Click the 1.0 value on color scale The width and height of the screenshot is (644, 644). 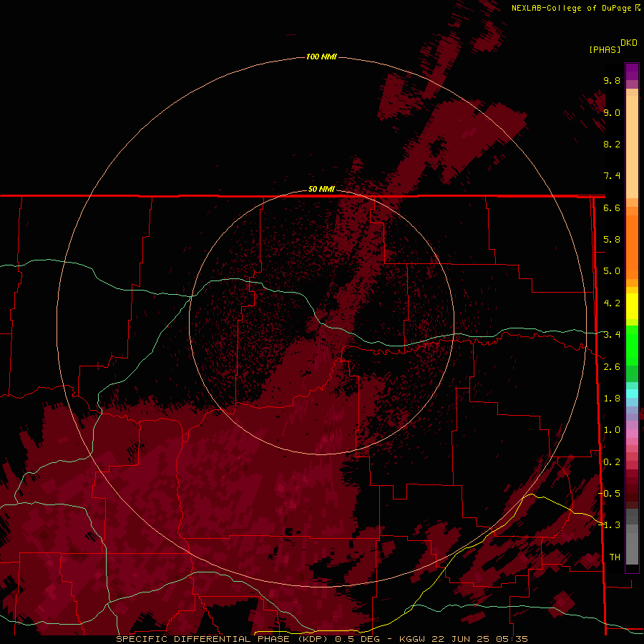[x=612, y=430]
